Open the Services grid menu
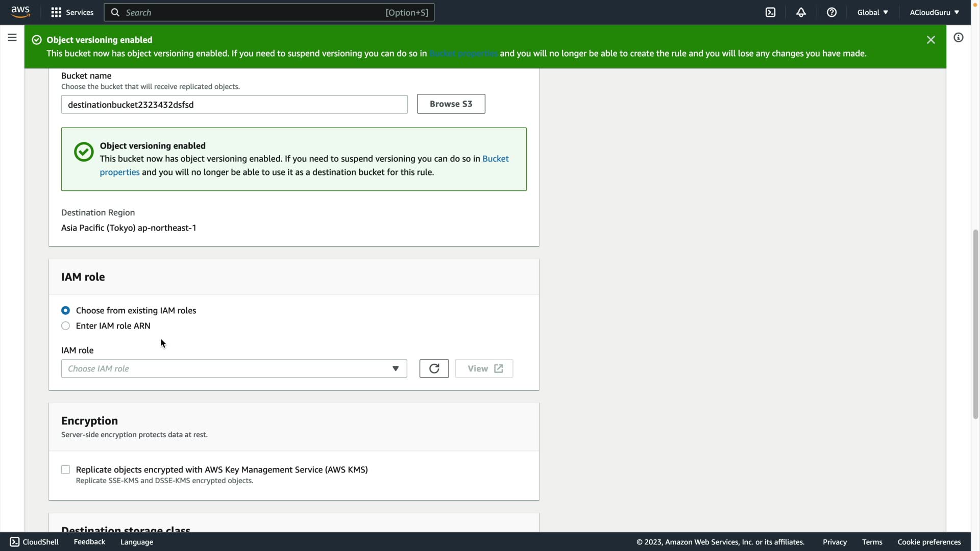The height and width of the screenshot is (551, 980). [x=72, y=12]
